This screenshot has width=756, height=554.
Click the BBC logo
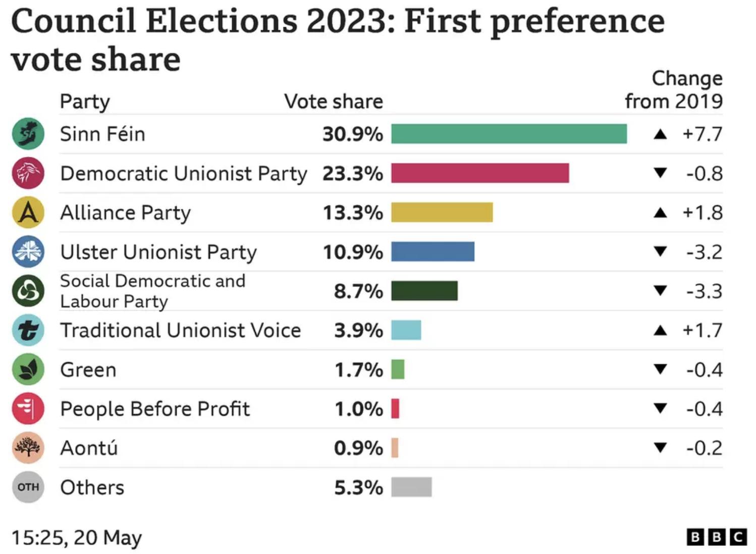[x=717, y=537]
